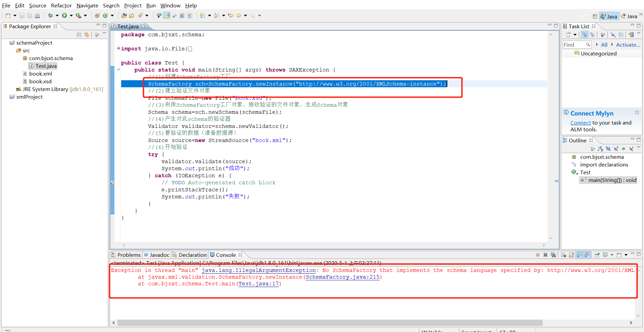Viewport: 644px width, 332px height.
Task: Click the Print icon in main toolbar
Action: click(x=37, y=15)
